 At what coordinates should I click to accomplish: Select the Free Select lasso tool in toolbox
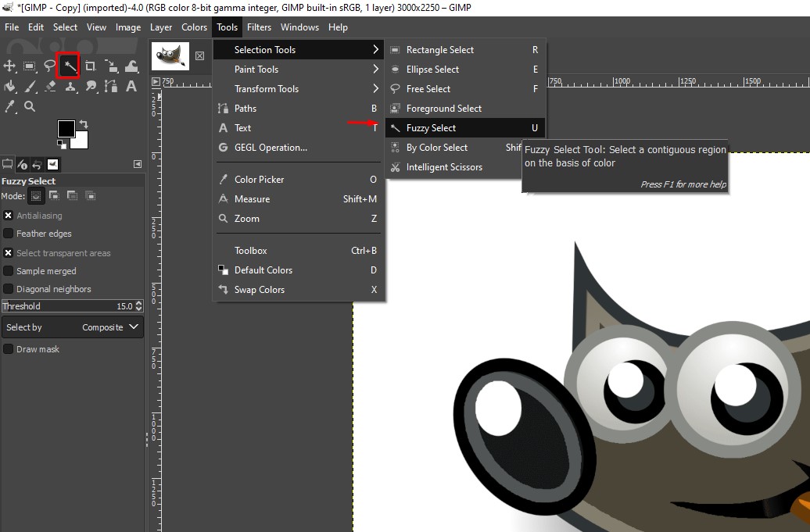pos(50,66)
